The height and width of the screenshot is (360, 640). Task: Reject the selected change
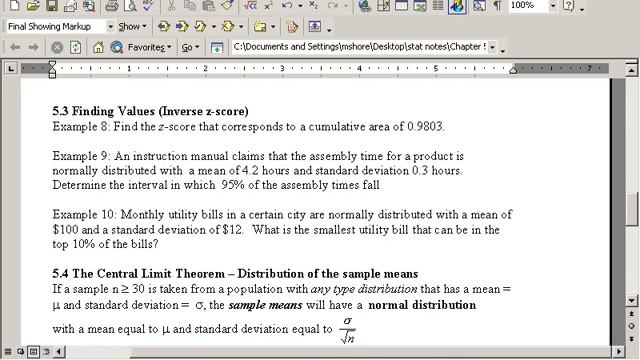[227, 27]
